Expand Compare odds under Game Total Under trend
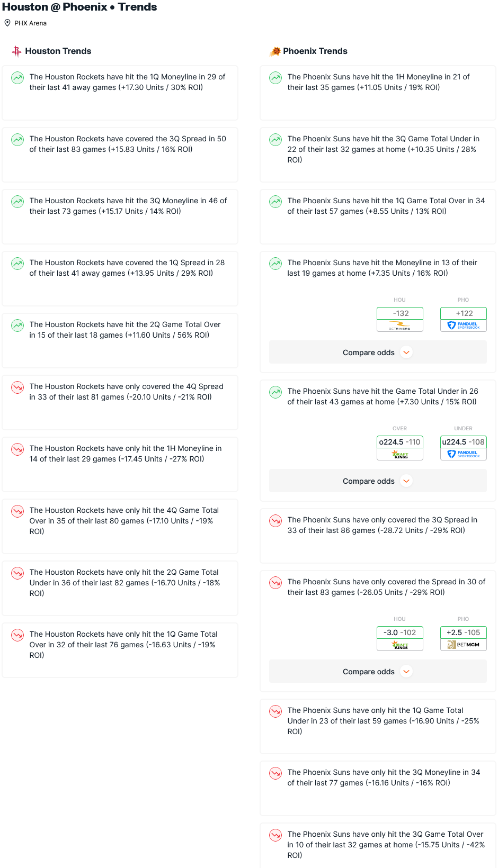This screenshot has width=498, height=868. tap(378, 481)
